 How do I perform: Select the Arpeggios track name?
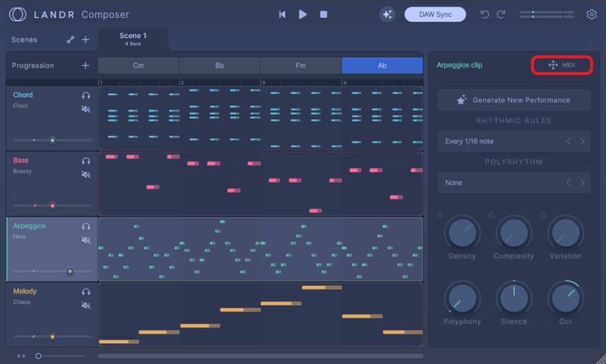[30, 226]
